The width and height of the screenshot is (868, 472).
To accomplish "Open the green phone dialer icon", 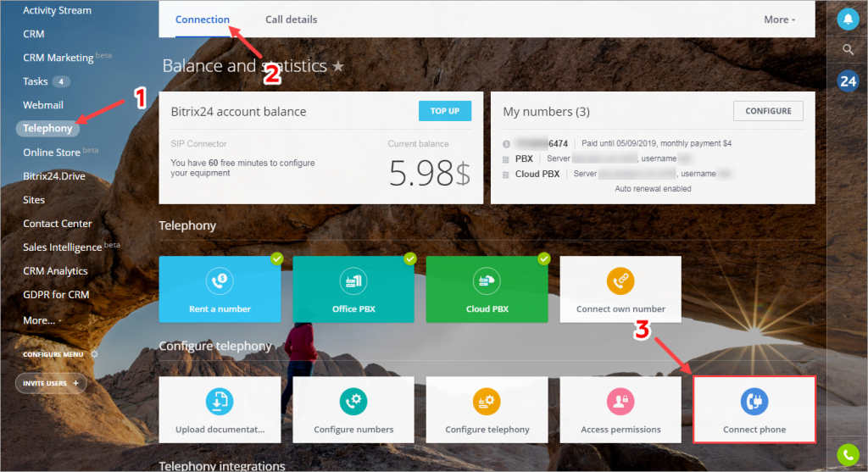I will (x=848, y=455).
